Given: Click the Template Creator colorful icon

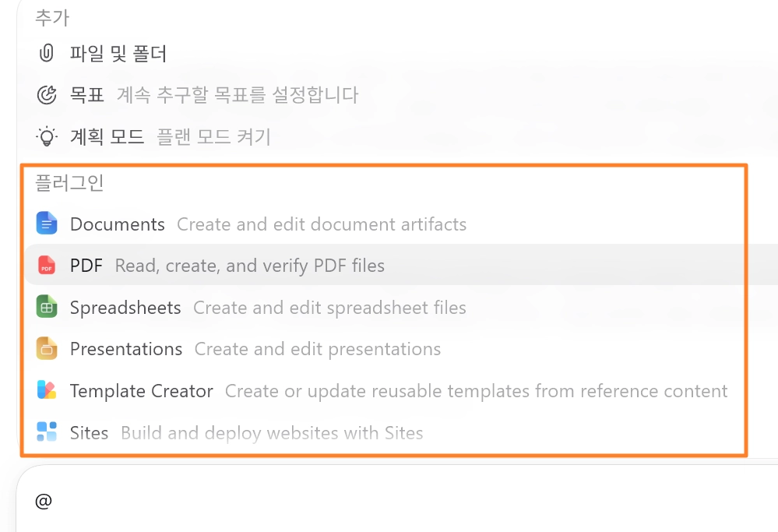Looking at the screenshot, I should click(47, 390).
